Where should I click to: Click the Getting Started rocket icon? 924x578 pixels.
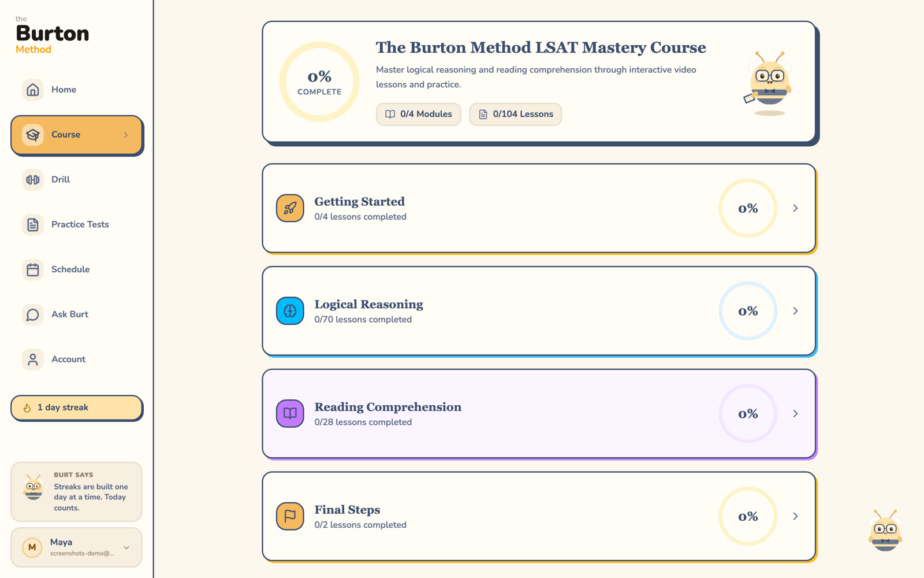click(x=290, y=208)
